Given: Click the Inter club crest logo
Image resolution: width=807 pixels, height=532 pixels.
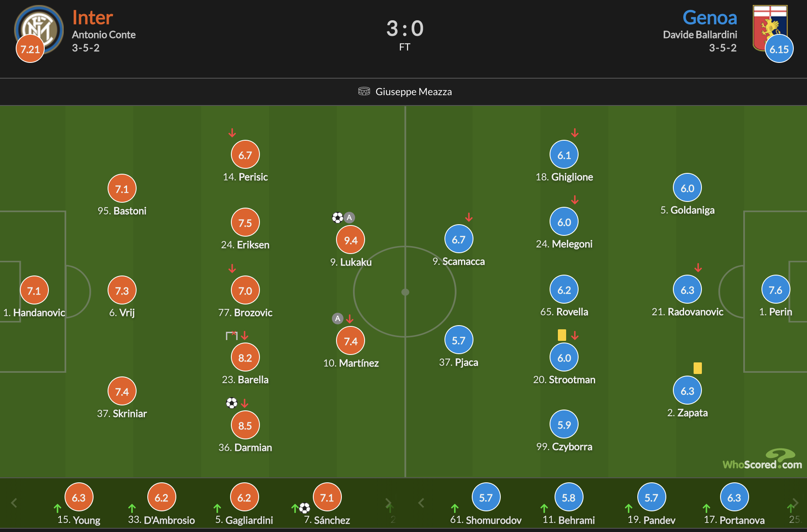Looking at the screenshot, I should pos(39,30).
